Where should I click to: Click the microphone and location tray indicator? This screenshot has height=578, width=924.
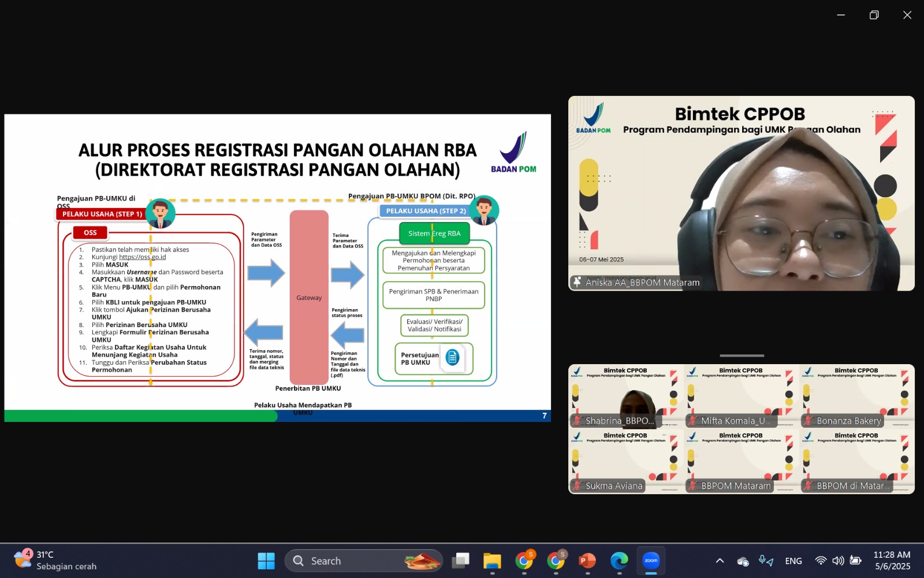point(766,561)
